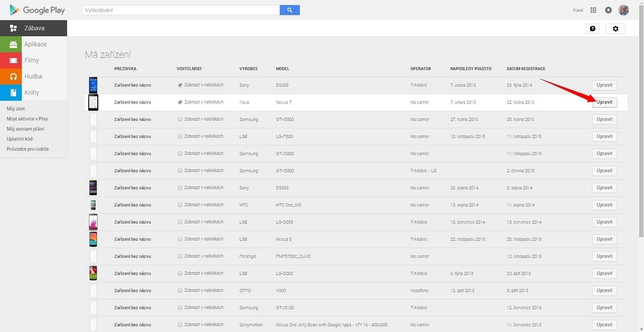644x332 pixels.
Task: Click the LG-D802 device thumbnail
Action: (x=93, y=274)
